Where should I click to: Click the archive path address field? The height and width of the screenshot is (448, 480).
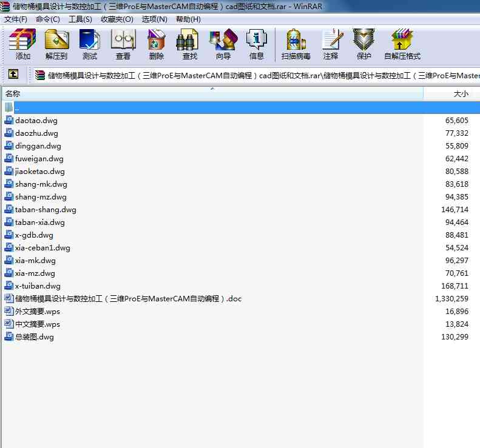point(256,75)
